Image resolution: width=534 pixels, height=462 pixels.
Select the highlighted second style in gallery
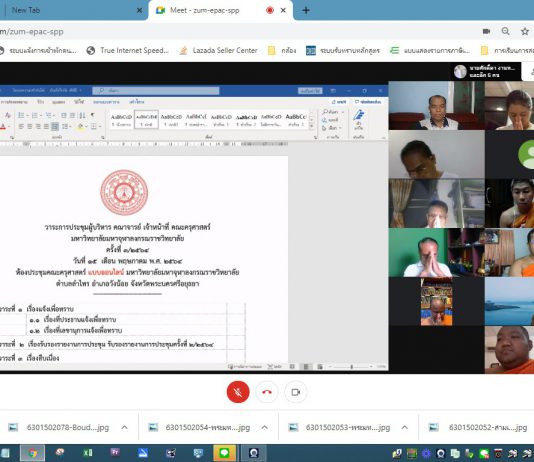pyautogui.click(x=146, y=120)
